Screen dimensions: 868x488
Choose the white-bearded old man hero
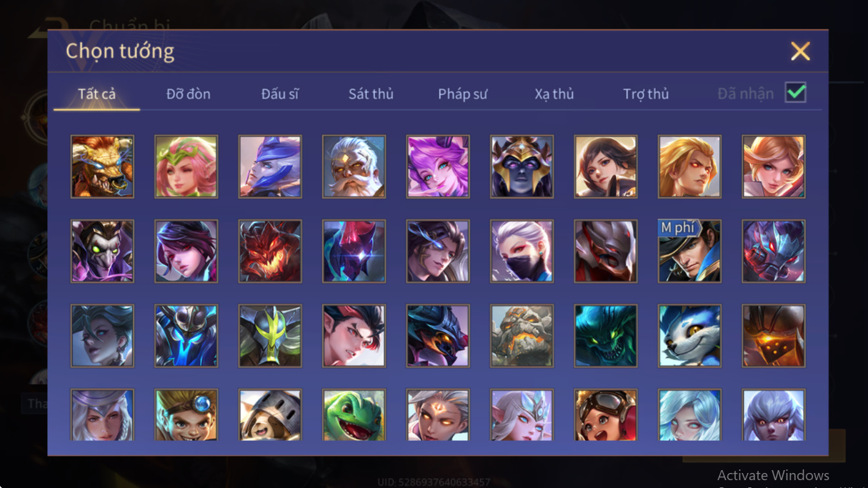(354, 166)
